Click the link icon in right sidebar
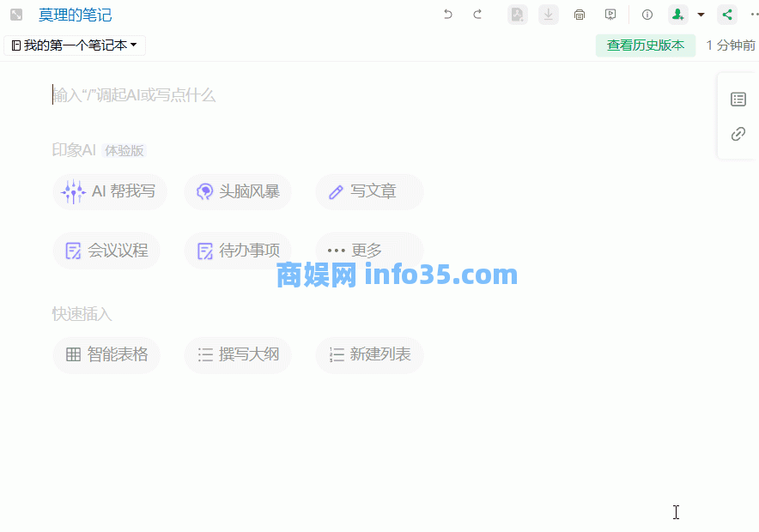The width and height of the screenshot is (759, 532). (x=738, y=134)
